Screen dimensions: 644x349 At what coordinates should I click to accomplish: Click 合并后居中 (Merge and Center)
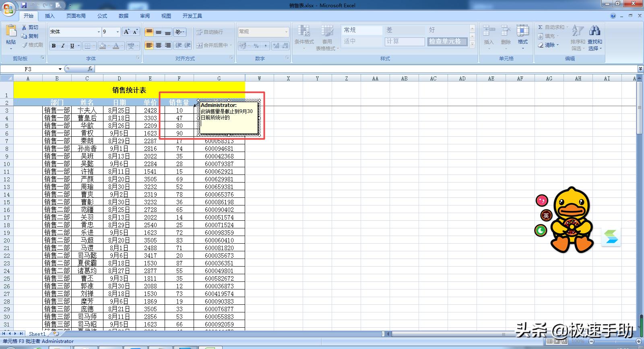pyautogui.click(x=214, y=45)
